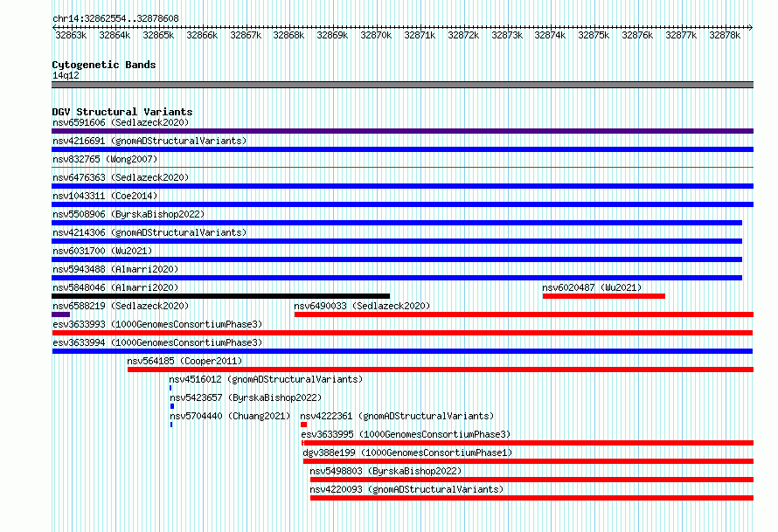
Task: Open nsv5423657 (ByrskaBishop2022) label
Action: 246,397
